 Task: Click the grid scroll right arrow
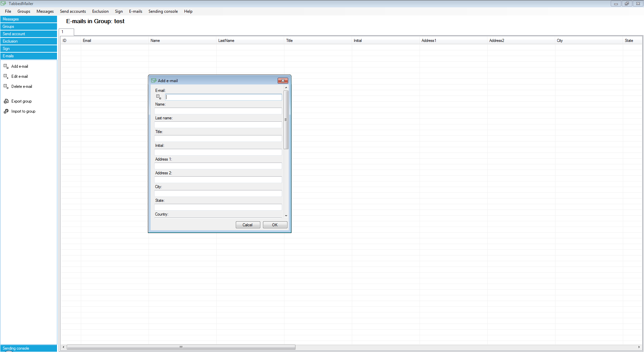pyautogui.click(x=639, y=347)
